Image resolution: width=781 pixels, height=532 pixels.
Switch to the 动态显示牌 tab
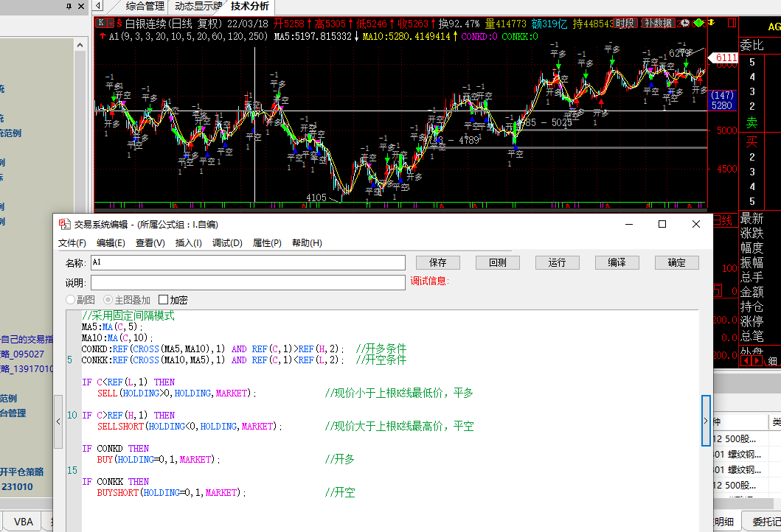pos(198,7)
